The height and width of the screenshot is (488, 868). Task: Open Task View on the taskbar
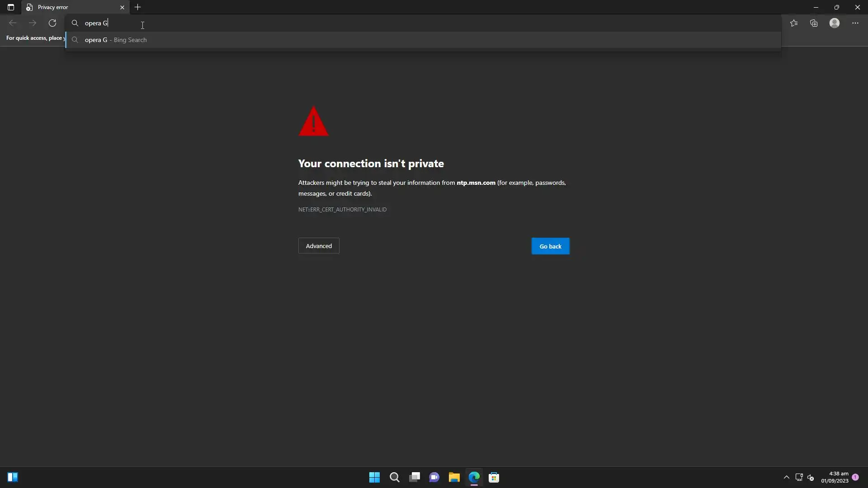(415, 477)
